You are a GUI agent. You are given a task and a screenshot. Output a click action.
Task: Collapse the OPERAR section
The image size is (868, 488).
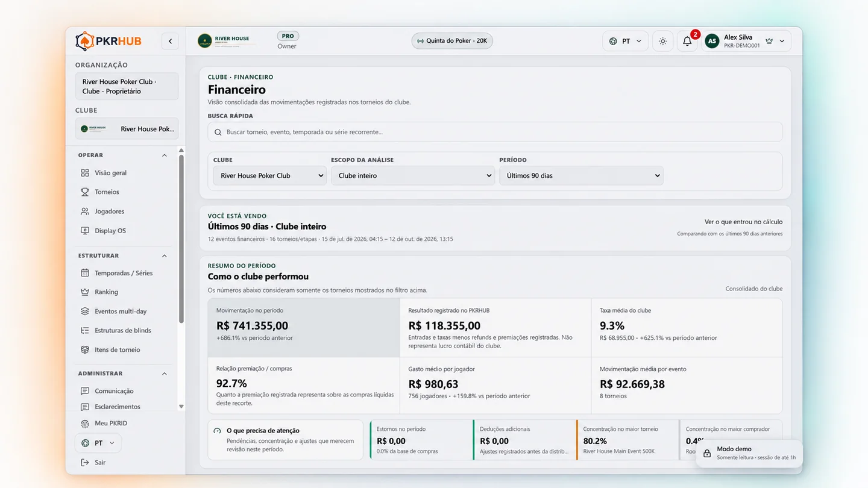(165, 155)
